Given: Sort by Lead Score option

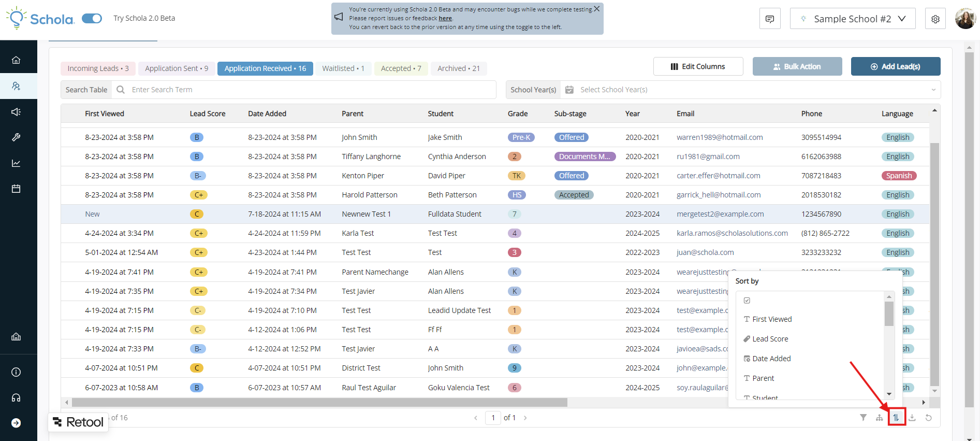Looking at the screenshot, I should 810,339.
